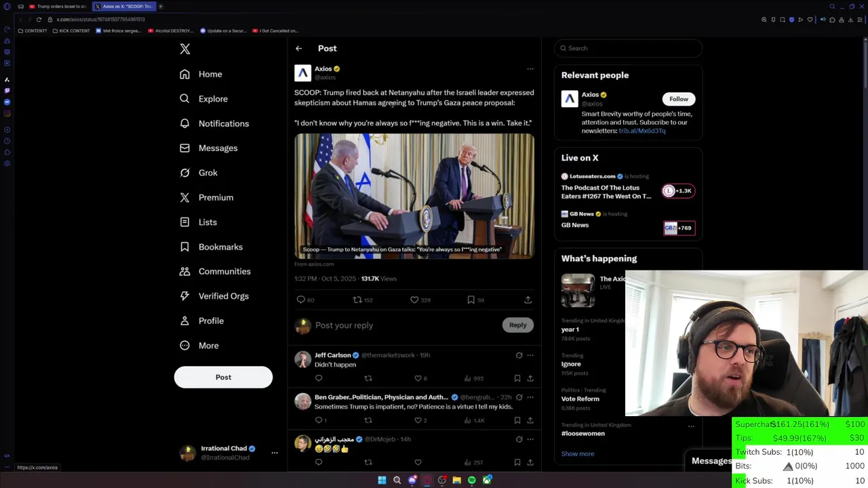Open the KICK CONTENT bookmarks folder
Screen dimensions: 868x488
[72, 30]
